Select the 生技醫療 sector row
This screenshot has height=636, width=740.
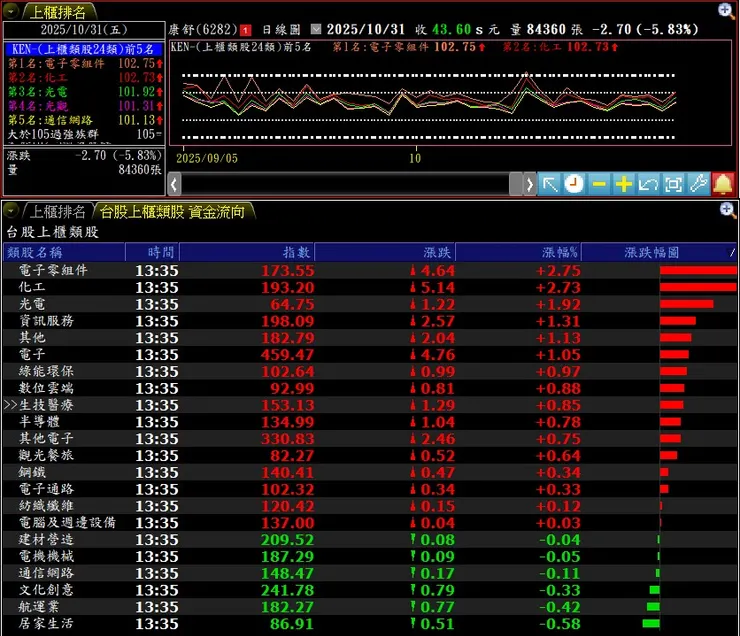(370, 405)
